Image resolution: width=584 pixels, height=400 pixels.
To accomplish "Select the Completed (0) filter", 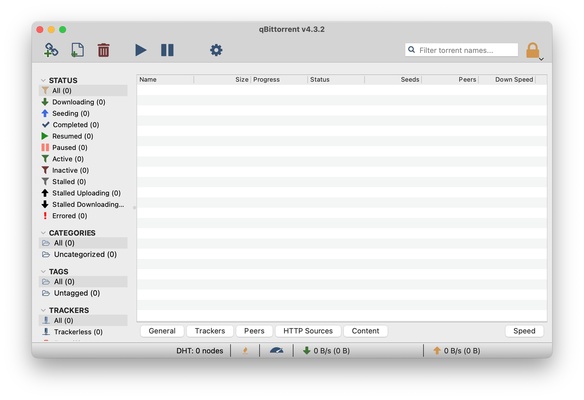I will [x=83, y=125].
